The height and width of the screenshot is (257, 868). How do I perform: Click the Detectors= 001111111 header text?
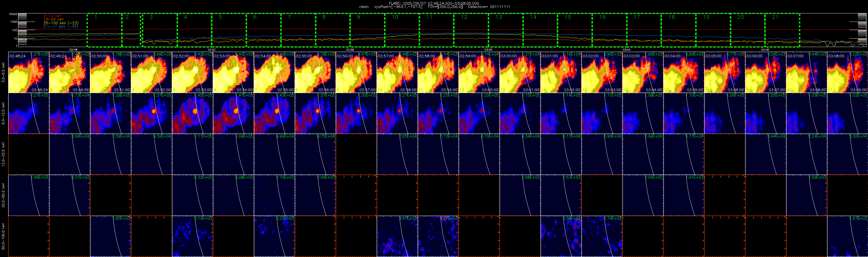(x=489, y=7)
